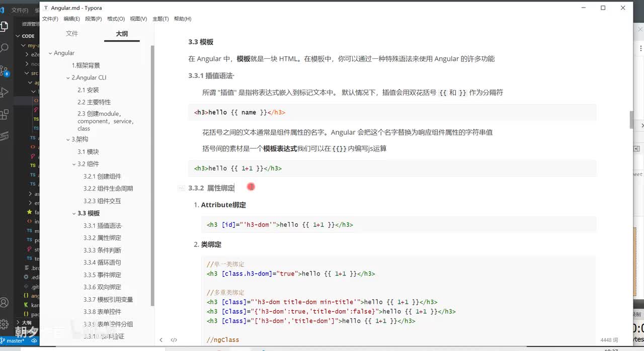Jump to 3.3.4 循环语句 in outline
The image size is (644, 351).
tap(102, 262)
